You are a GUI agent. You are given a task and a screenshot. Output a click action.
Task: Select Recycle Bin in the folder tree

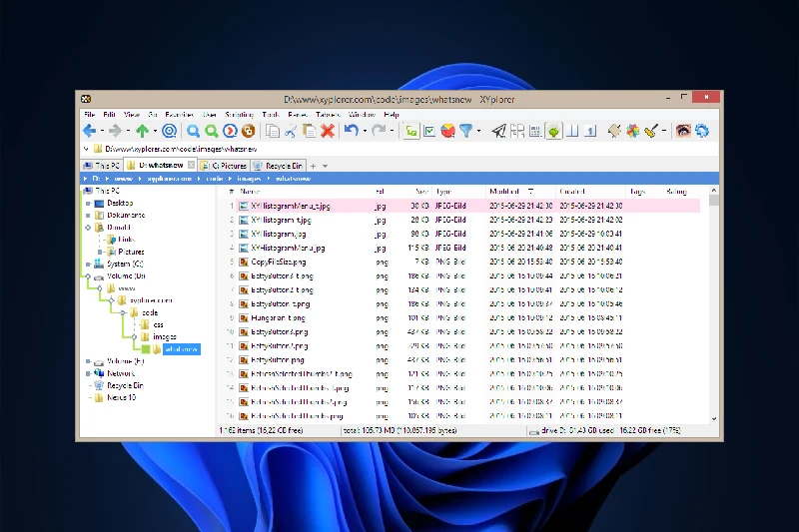point(125,386)
